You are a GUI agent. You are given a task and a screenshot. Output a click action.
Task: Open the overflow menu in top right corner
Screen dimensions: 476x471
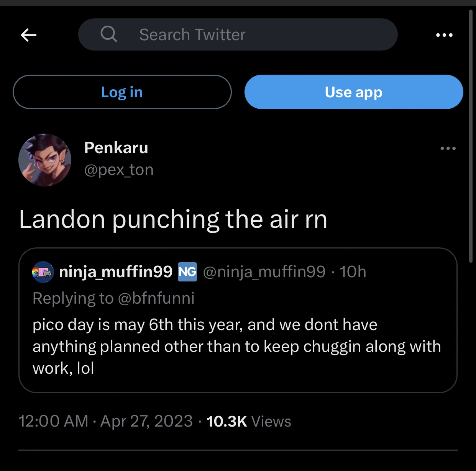444,35
